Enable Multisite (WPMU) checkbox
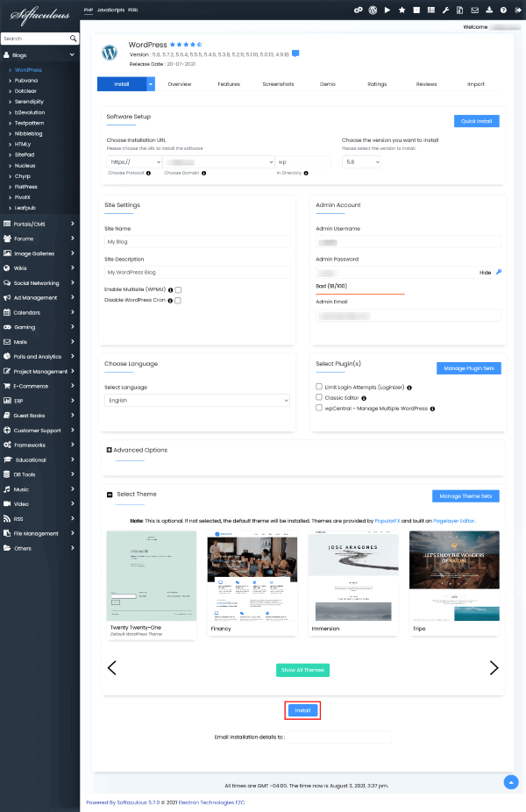The width and height of the screenshot is (526, 812). pos(178,288)
